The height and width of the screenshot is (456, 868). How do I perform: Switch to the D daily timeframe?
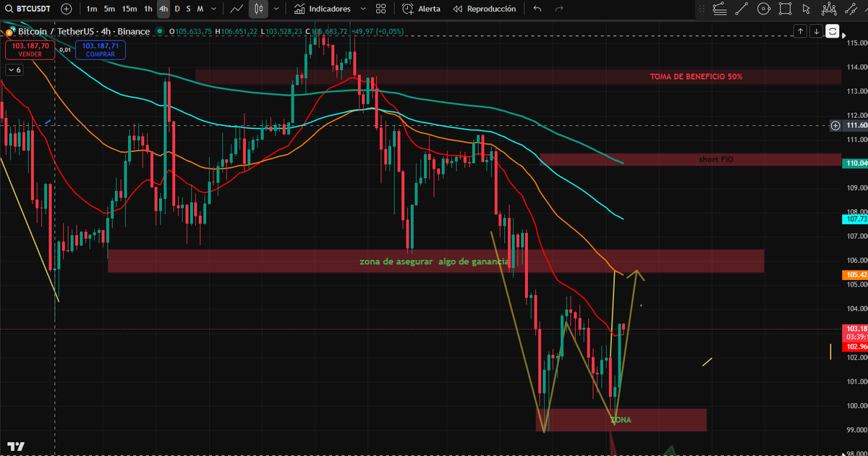tap(177, 9)
